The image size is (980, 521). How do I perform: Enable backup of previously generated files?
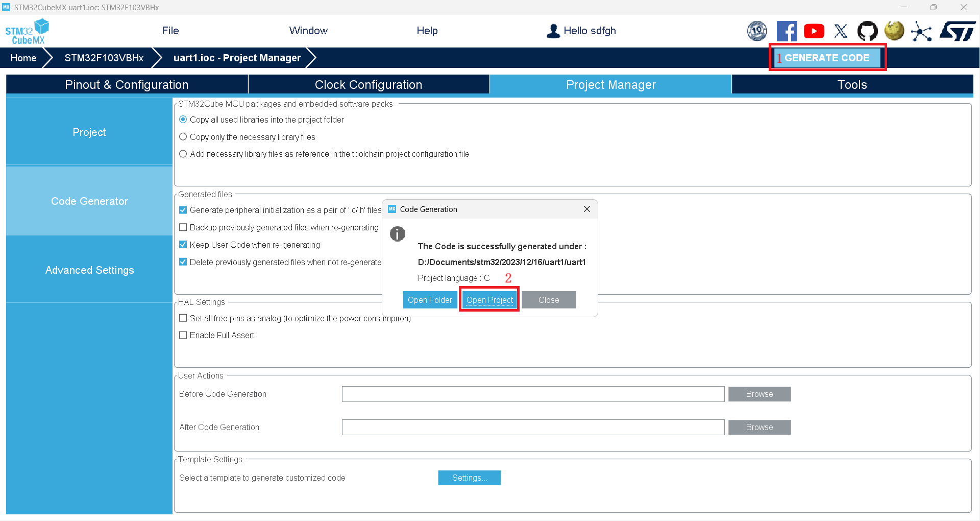(183, 227)
